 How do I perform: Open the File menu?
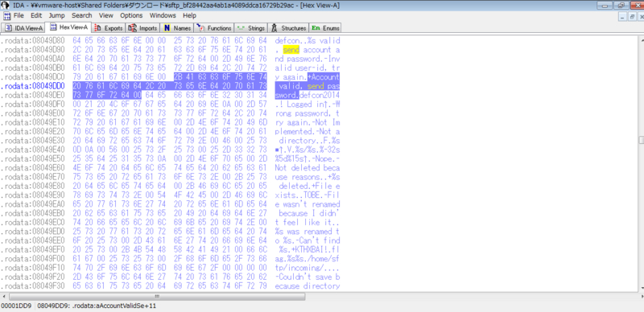pos(19,15)
